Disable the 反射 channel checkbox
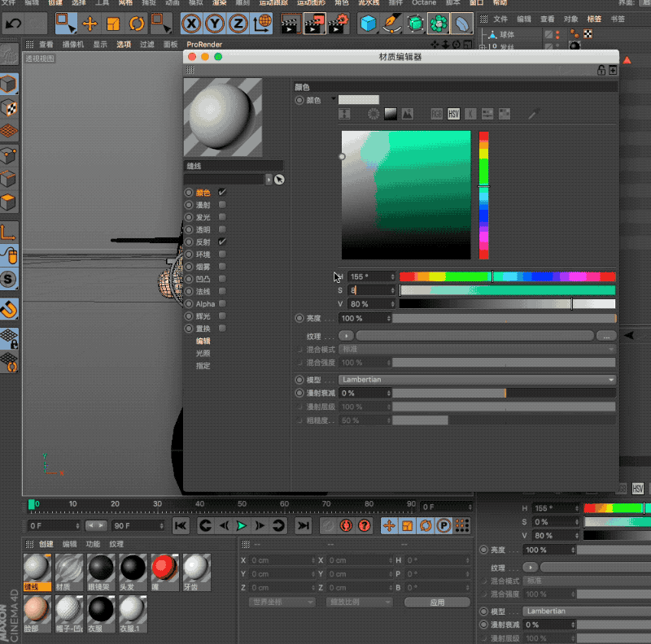This screenshot has width=651, height=644. 222,242
